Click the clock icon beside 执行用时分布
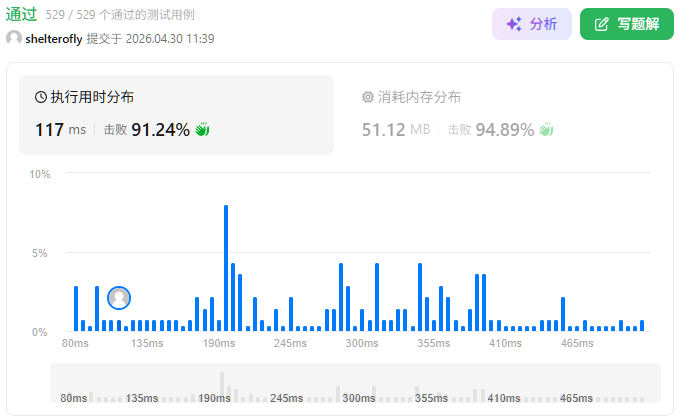 (41, 97)
